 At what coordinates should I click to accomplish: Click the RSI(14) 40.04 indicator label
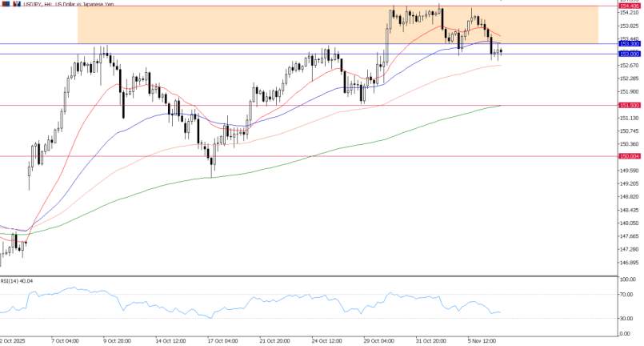coord(17,281)
